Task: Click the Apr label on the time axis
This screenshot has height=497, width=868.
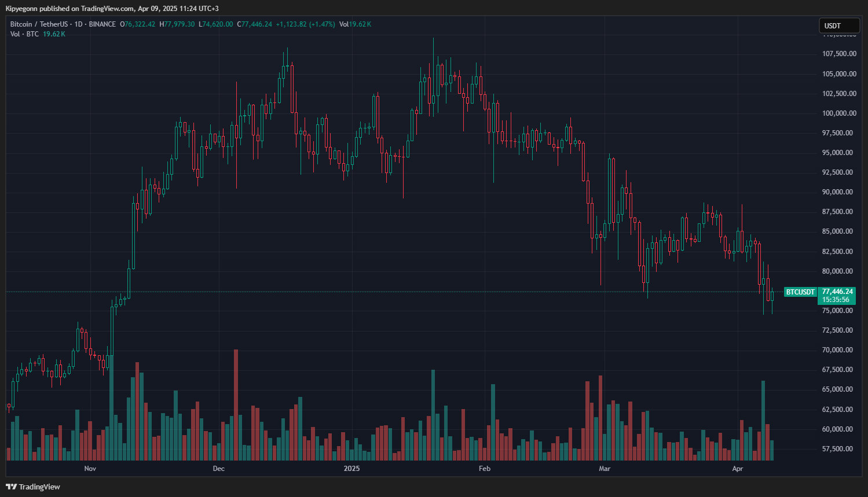Action: [x=738, y=469]
